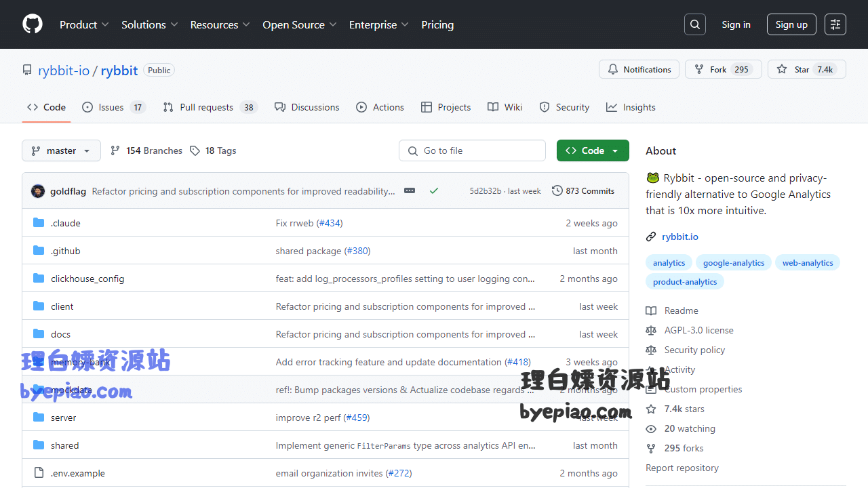The height and width of the screenshot is (488, 868).
Task: Open the Wiki tab
Action: 505,107
